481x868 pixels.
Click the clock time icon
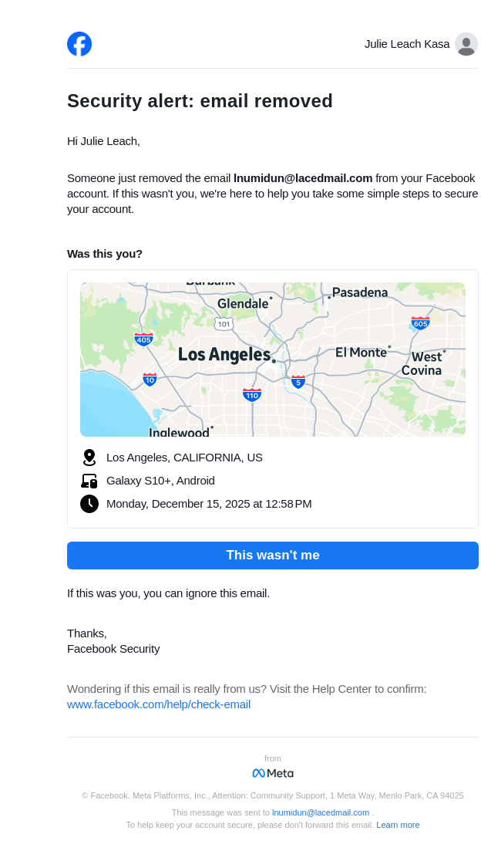[x=89, y=504]
